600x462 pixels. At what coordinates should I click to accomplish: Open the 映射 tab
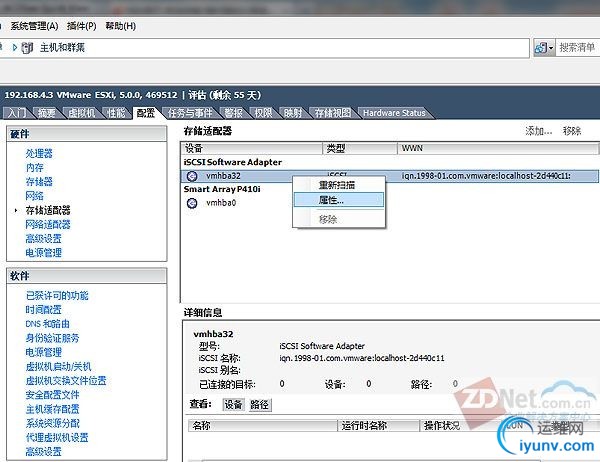292,113
